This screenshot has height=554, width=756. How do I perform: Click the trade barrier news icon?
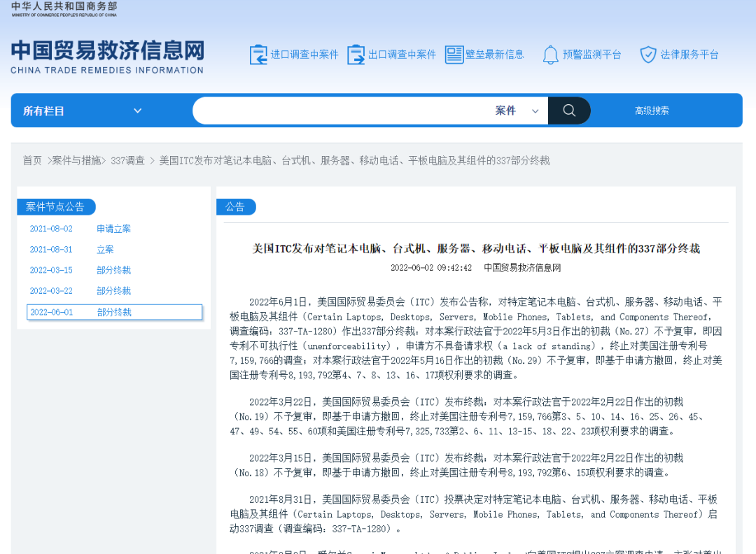[454, 55]
